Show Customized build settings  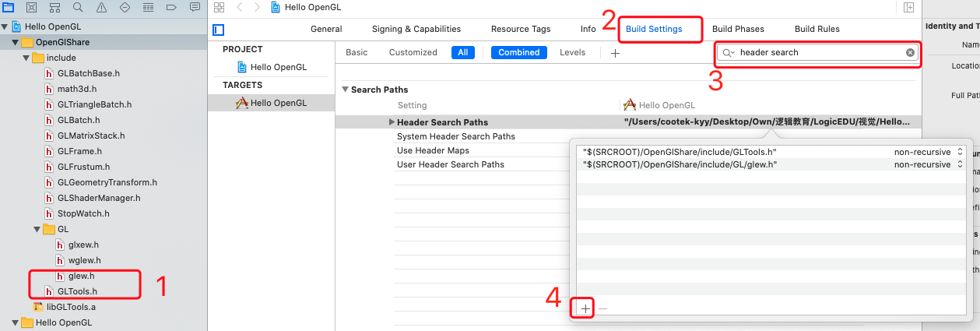click(x=413, y=52)
